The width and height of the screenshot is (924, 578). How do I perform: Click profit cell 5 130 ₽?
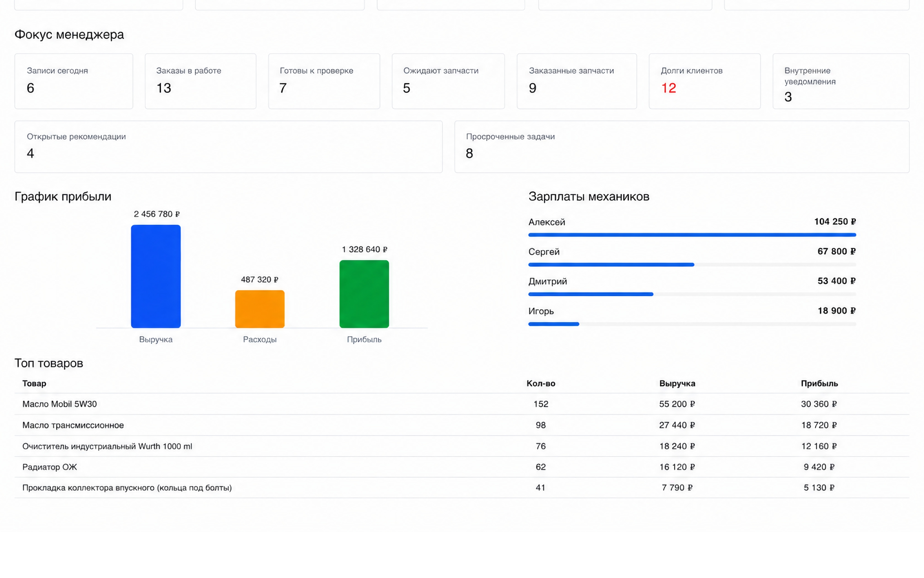point(819,487)
